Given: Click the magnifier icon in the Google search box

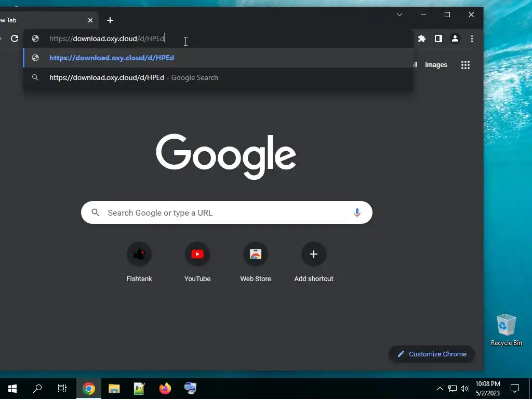Looking at the screenshot, I should click(x=96, y=212).
